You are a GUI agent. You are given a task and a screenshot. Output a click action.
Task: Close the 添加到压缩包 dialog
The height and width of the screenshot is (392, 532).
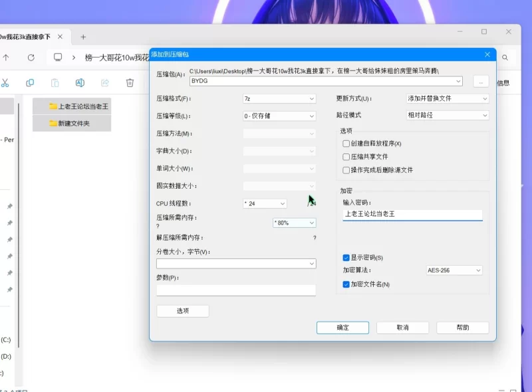coord(487,54)
